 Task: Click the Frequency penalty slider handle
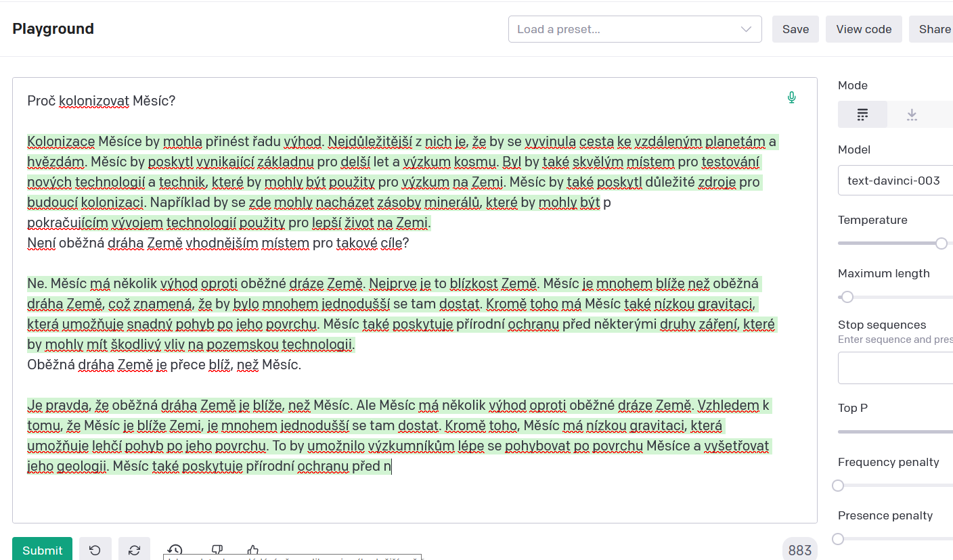pyautogui.click(x=839, y=486)
